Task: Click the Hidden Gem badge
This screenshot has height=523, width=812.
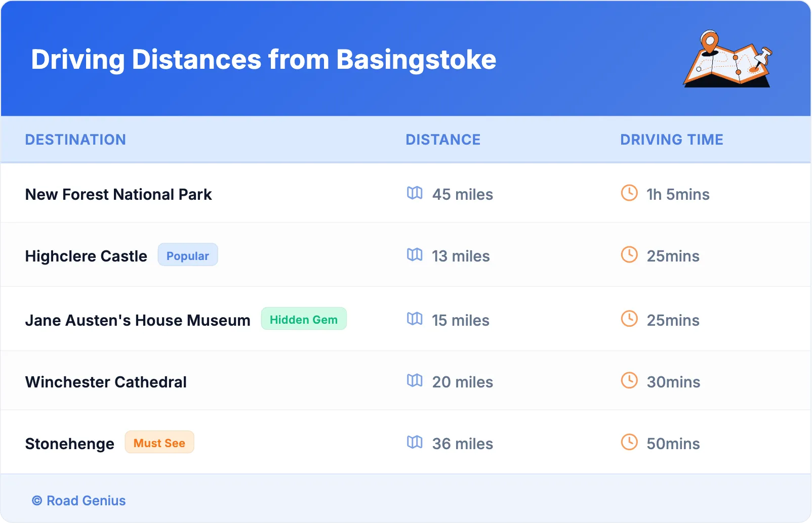Action: coord(304,319)
